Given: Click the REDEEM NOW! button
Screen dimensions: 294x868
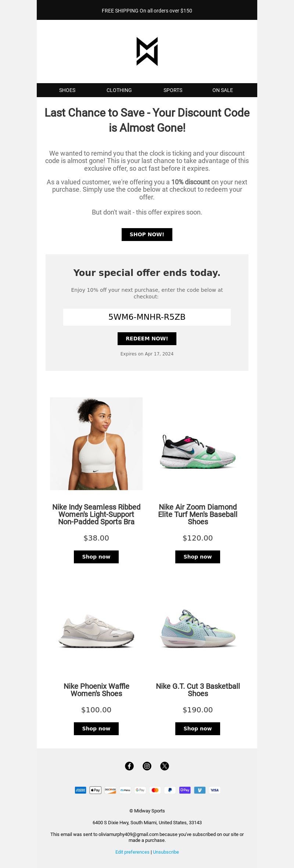Looking at the screenshot, I should click(x=147, y=339).
